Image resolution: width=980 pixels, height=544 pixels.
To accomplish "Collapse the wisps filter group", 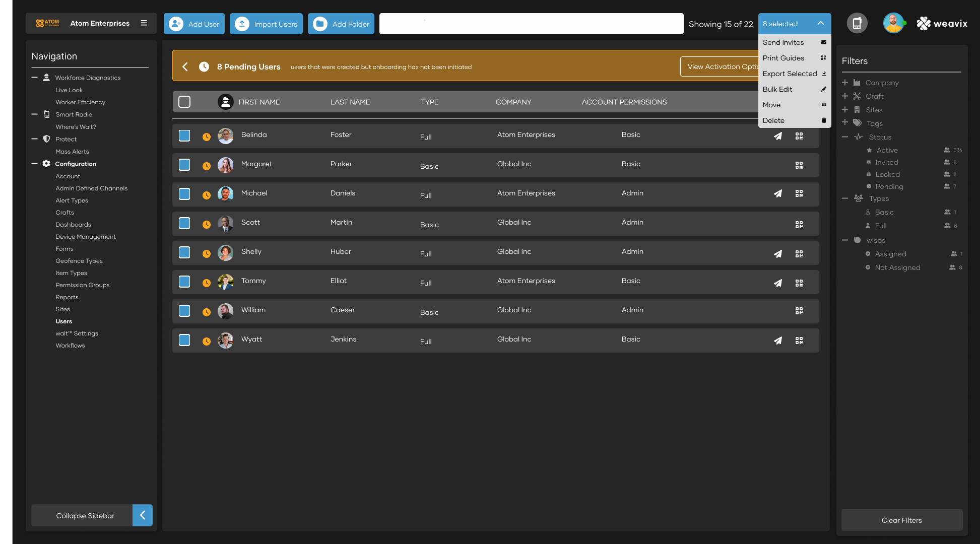I will pyautogui.click(x=845, y=240).
